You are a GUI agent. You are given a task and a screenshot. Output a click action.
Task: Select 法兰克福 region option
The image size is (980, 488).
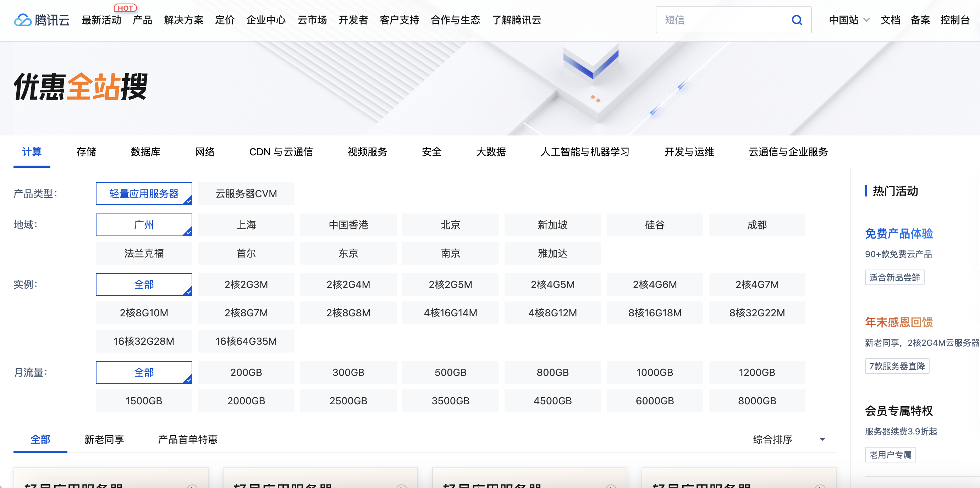coord(144,253)
